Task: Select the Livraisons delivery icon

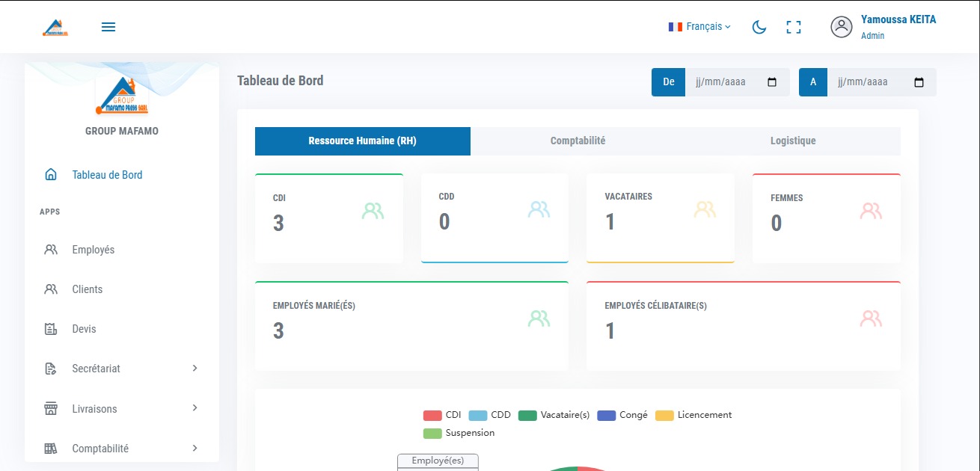Action: (50, 408)
